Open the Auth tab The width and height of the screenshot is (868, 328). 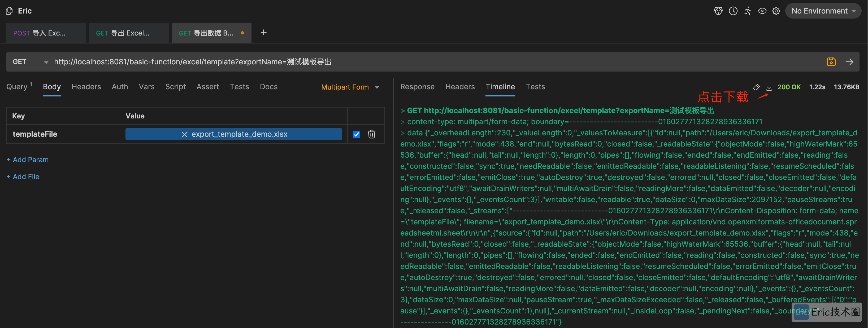(120, 87)
